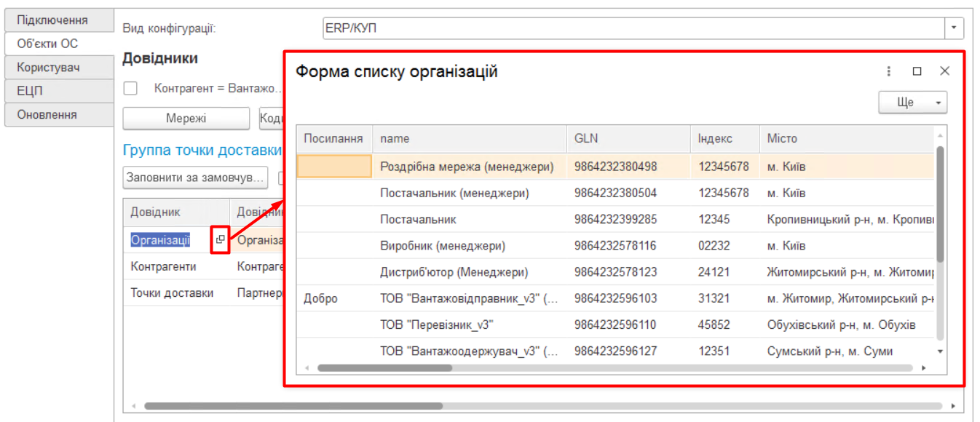Select the ЕЦП tab

click(x=58, y=91)
